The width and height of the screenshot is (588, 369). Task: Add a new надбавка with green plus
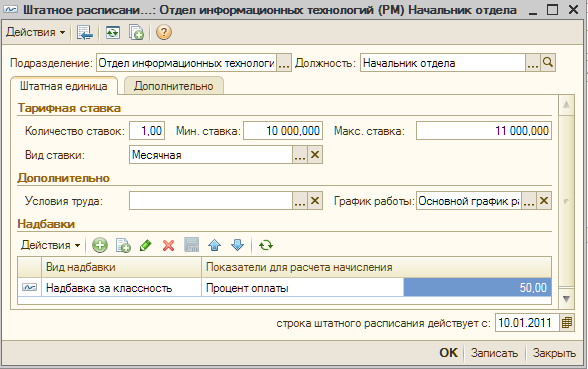pyautogui.click(x=100, y=246)
